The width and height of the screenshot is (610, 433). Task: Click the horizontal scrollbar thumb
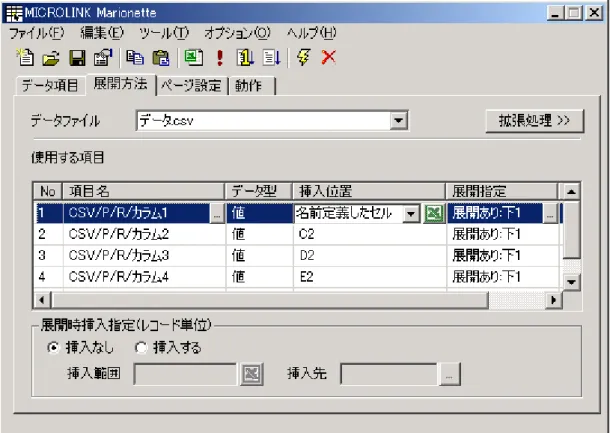click(x=270, y=300)
